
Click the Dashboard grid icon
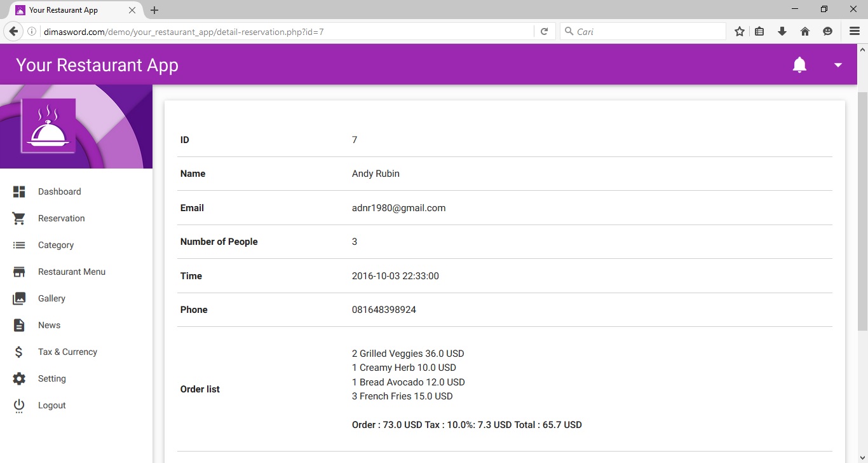click(19, 191)
